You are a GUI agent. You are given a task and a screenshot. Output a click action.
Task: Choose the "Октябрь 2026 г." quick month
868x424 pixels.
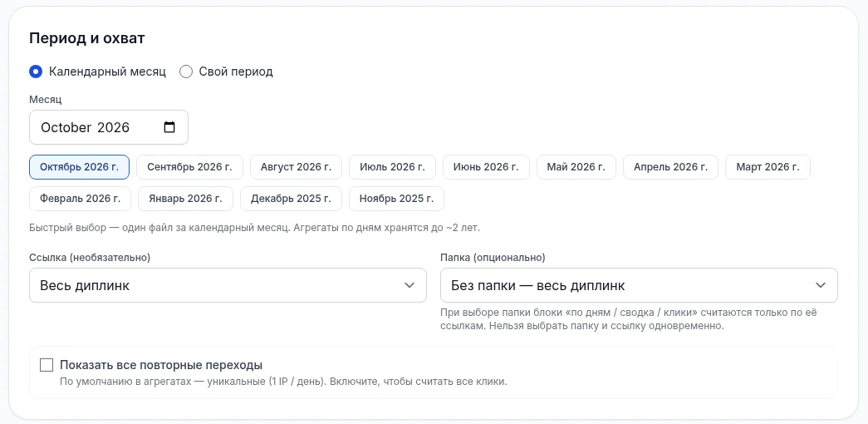point(79,167)
